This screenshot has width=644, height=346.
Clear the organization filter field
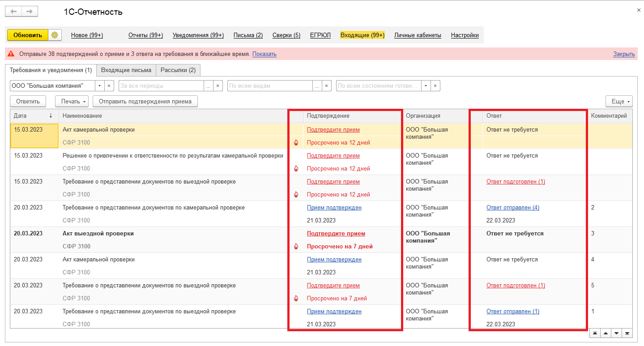click(x=110, y=85)
